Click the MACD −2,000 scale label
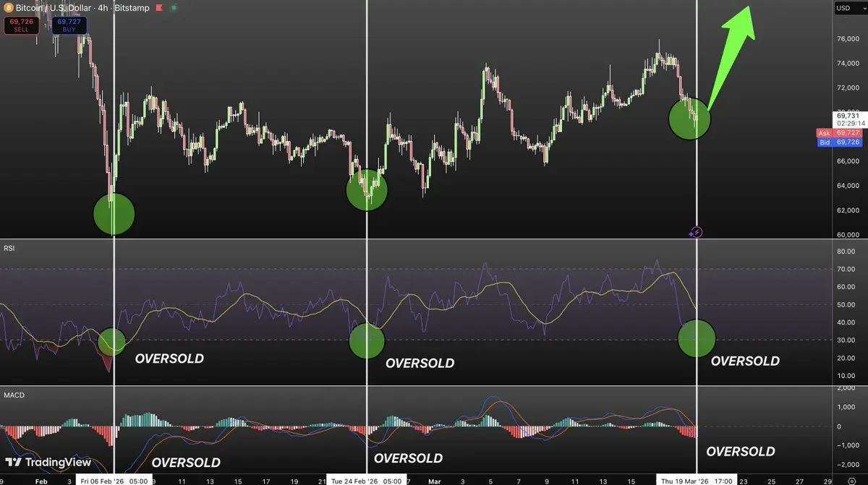 click(x=848, y=465)
